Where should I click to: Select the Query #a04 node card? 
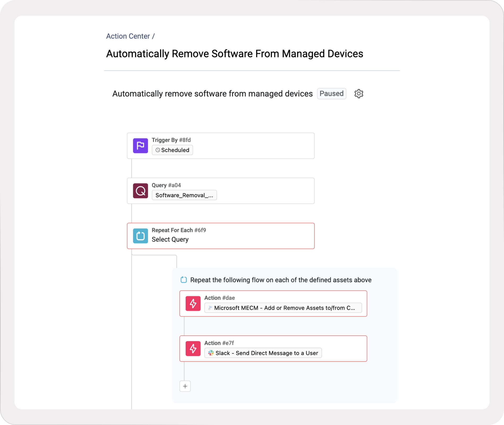click(262, 191)
